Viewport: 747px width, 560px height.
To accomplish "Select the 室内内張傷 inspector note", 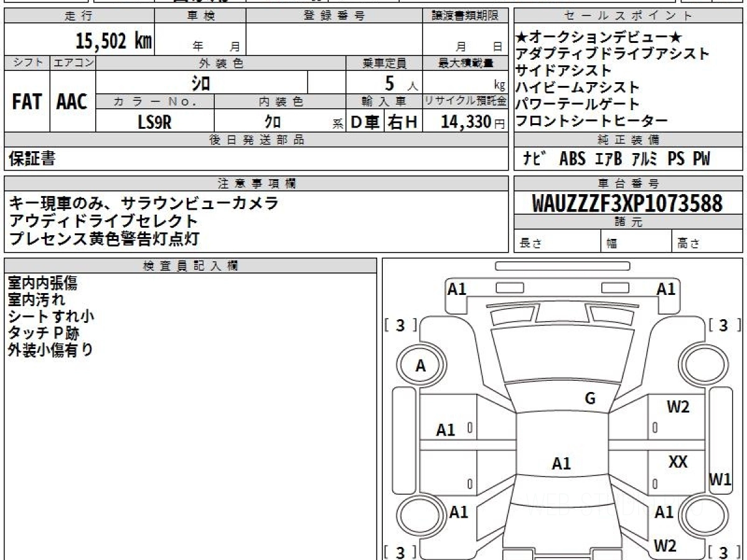I will [x=43, y=283].
